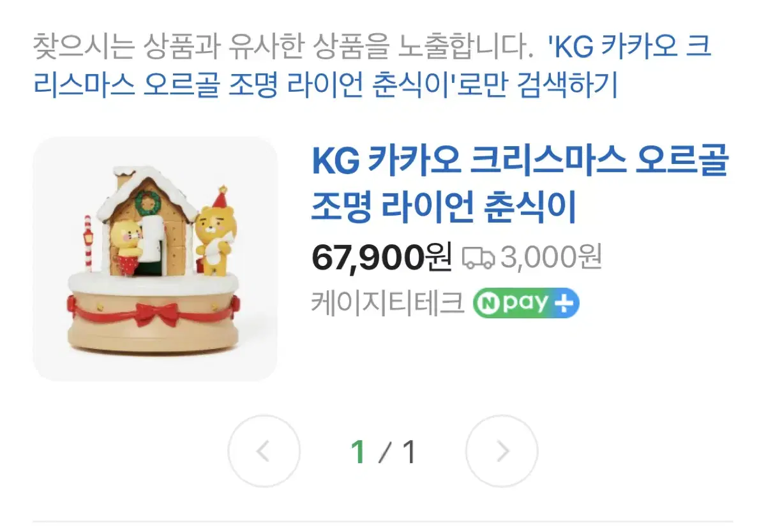
Task: Click the 3,000원 shipping fee text
Action: [551, 258]
